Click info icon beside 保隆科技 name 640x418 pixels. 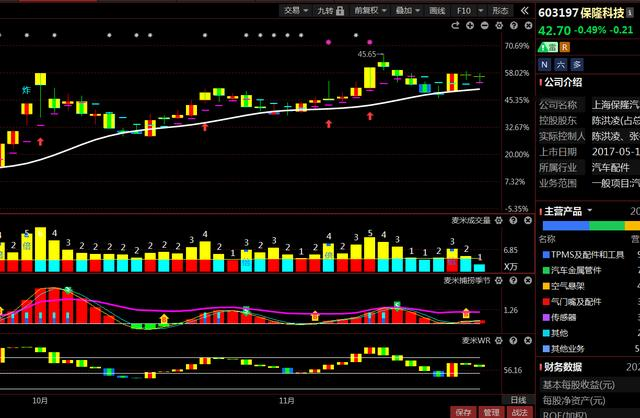[630, 13]
